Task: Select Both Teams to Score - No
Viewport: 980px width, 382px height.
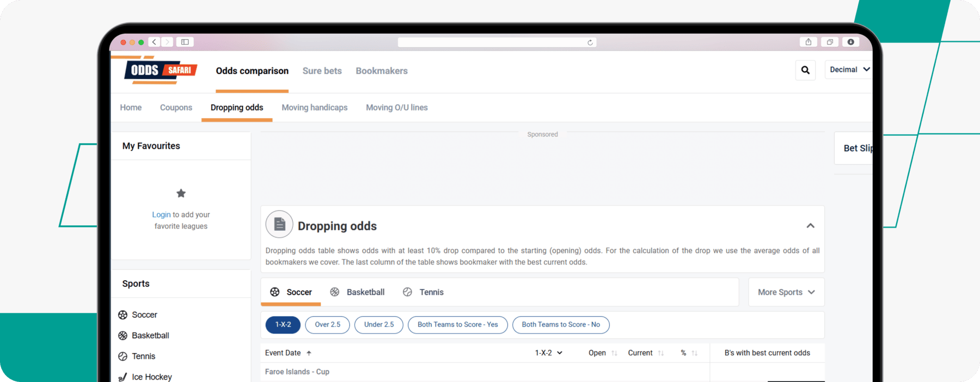Action: [561, 325]
